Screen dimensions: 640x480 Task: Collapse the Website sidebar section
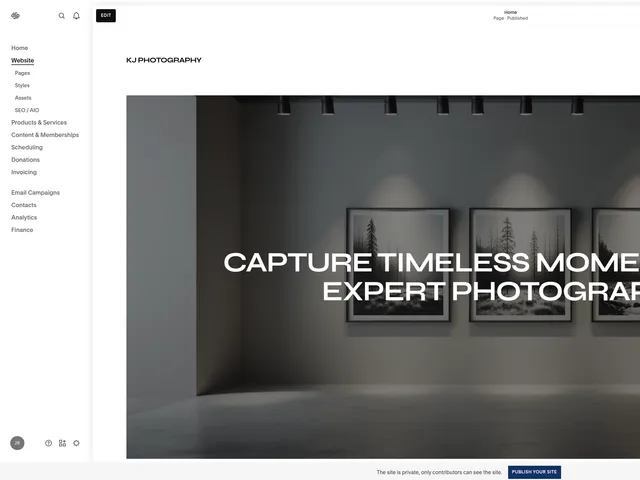point(22,61)
